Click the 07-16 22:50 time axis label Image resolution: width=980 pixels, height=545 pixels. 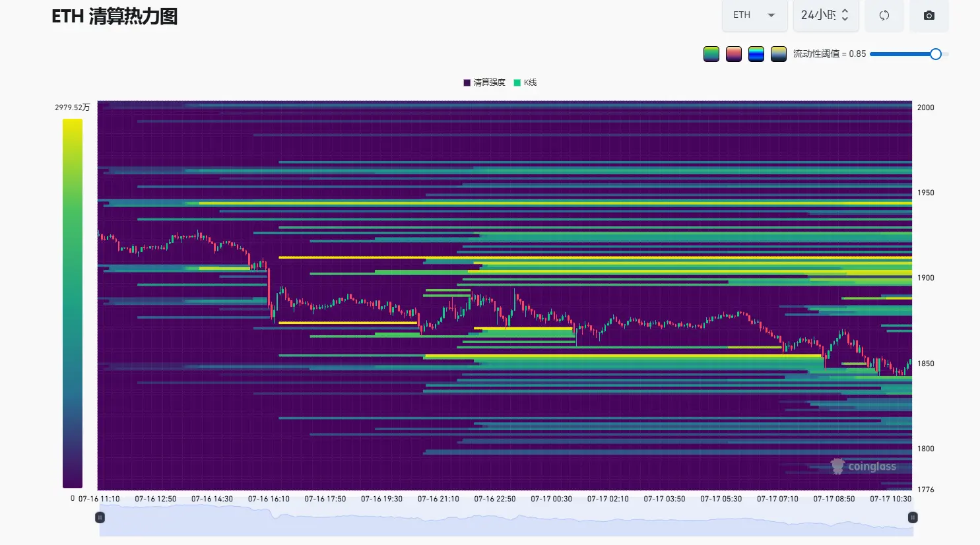[495, 499]
